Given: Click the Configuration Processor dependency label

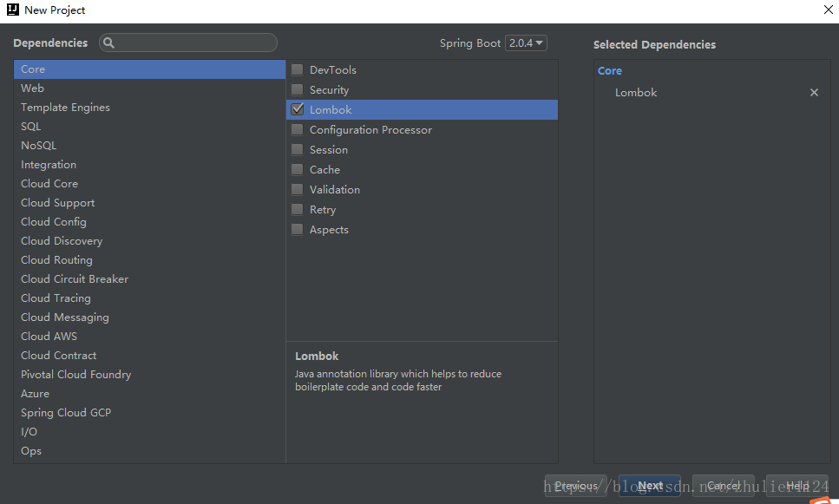Looking at the screenshot, I should click(370, 130).
